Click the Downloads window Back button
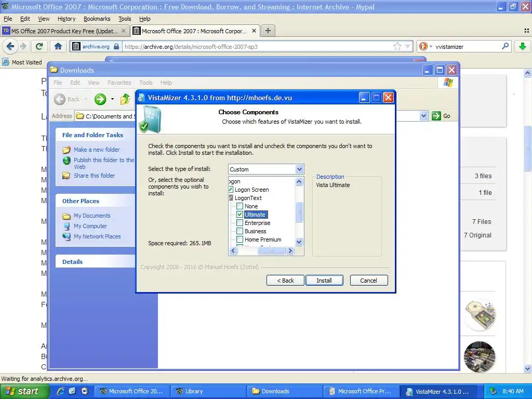The image size is (532, 399). pyautogui.click(x=67, y=99)
